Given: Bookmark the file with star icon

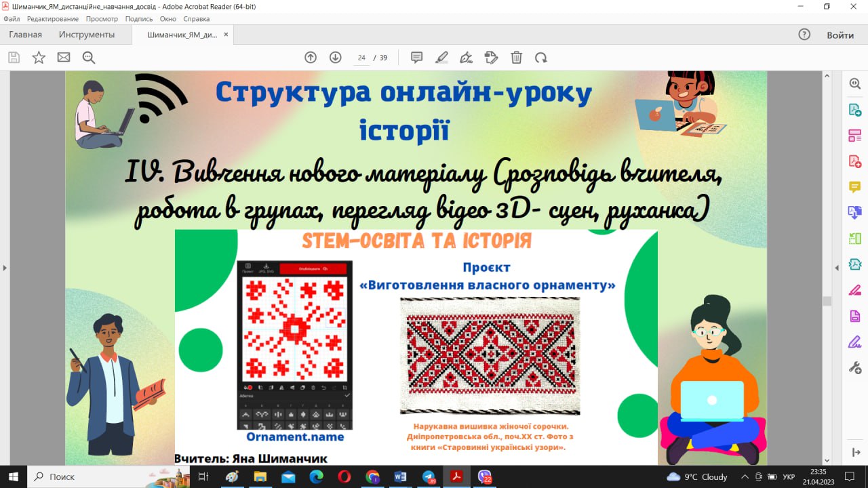Looking at the screenshot, I should [39, 58].
